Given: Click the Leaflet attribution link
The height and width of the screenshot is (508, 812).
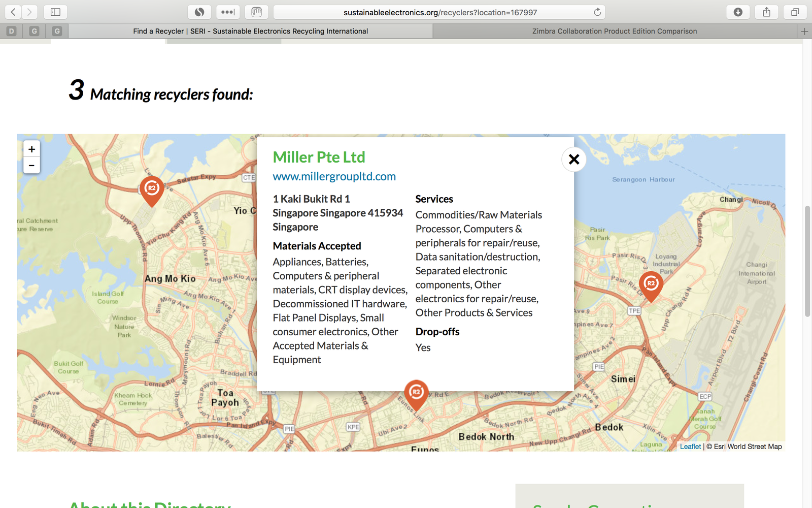Looking at the screenshot, I should click(690, 447).
